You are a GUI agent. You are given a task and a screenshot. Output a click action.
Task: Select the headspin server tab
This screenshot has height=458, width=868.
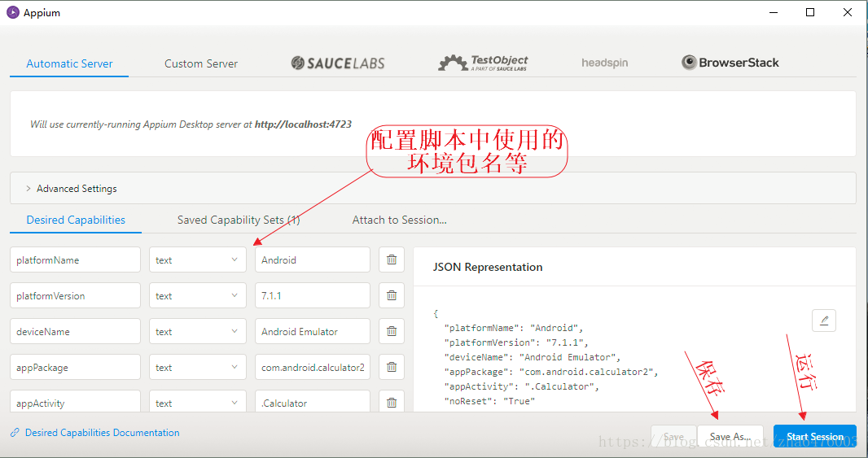click(x=604, y=63)
